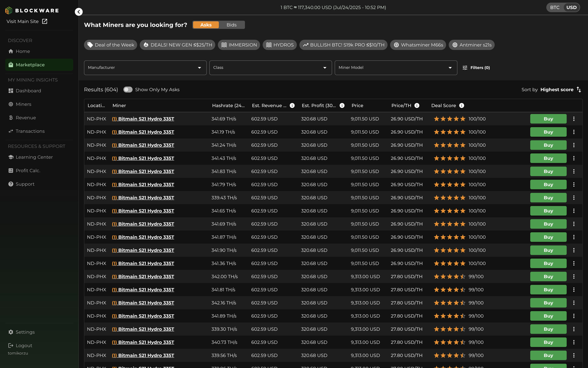The width and height of the screenshot is (588, 368).
Task: Buy the miner with 341.24 TH/s hashrate
Action: tap(548, 145)
